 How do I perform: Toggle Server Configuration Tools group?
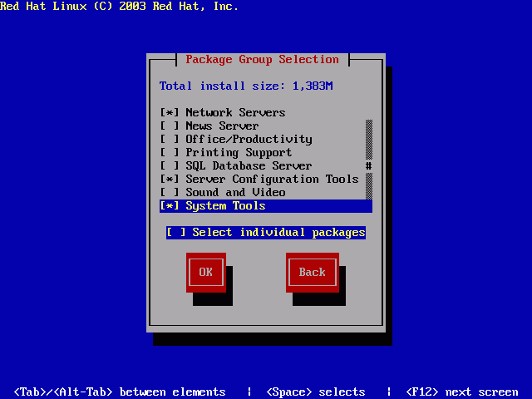click(170, 180)
